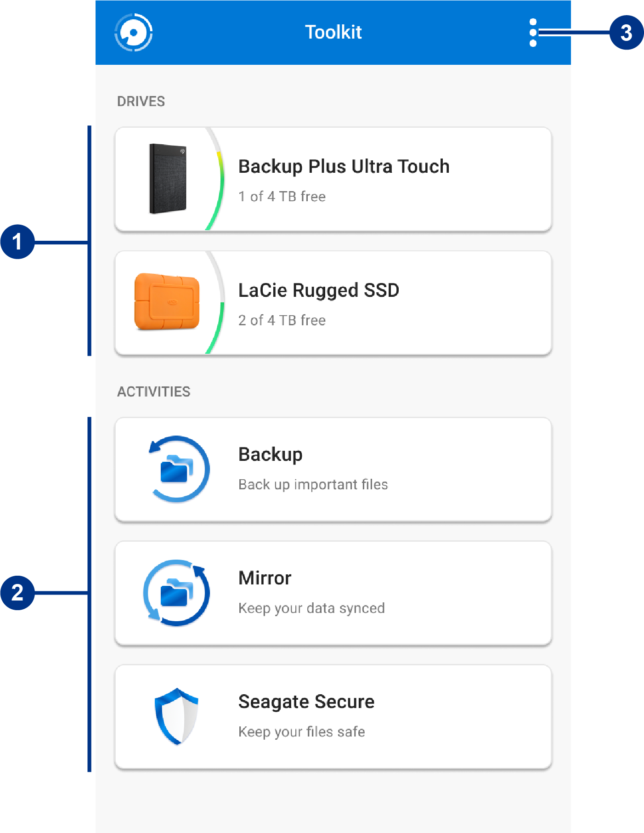
Task: Click the '2 of 4 TB free' text
Action: (x=282, y=320)
